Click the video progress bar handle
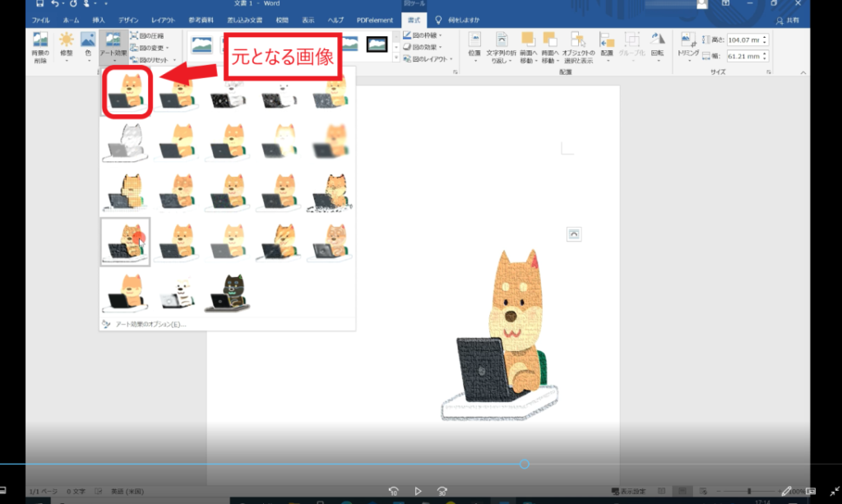842x504 pixels. (524, 465)
